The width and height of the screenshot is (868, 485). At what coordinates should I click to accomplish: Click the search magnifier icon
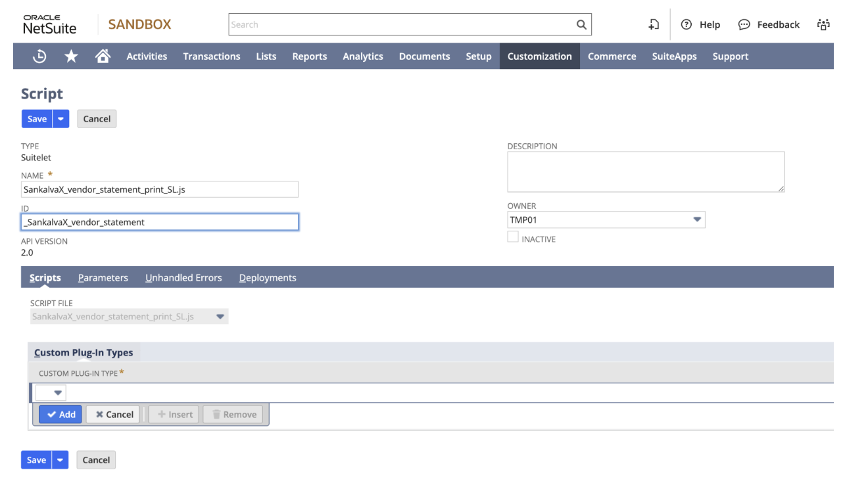(x=581, y=25)
